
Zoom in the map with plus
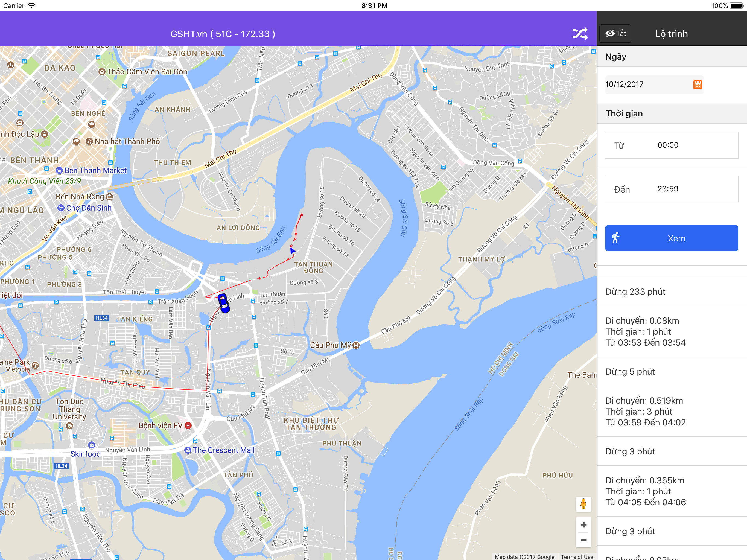tap(583, 525)
